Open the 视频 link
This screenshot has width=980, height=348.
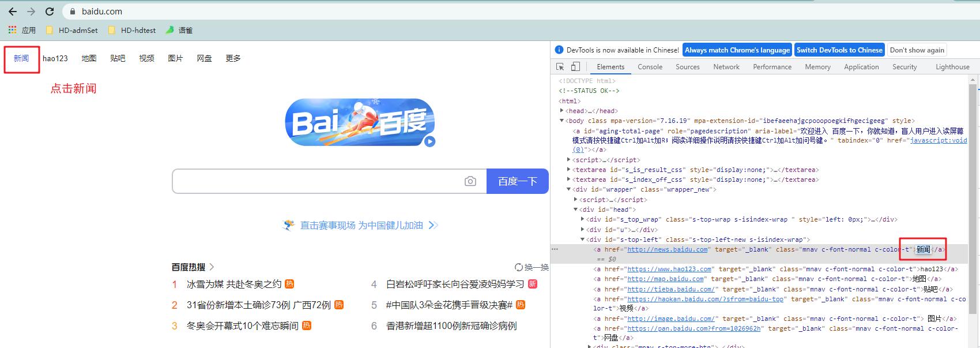(x=146, y=58)
